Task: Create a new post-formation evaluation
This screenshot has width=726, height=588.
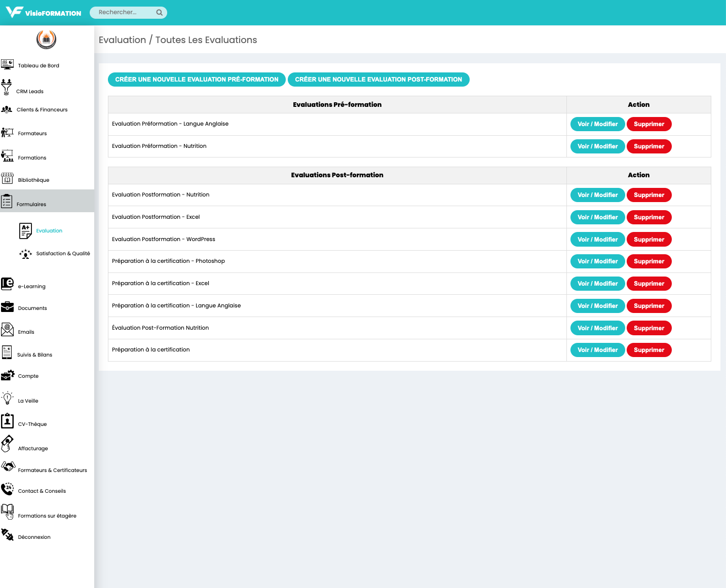Action: tap(378, 80)
